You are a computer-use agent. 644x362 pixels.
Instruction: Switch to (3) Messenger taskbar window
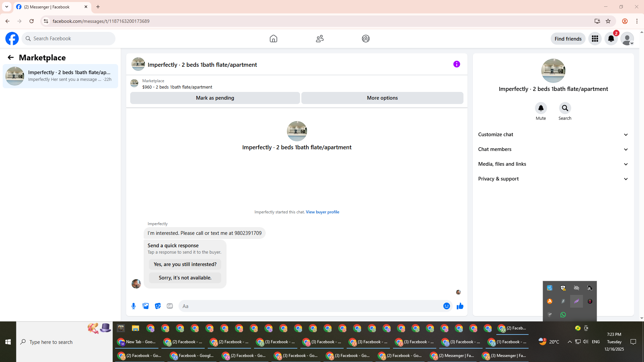click(505, 356)
